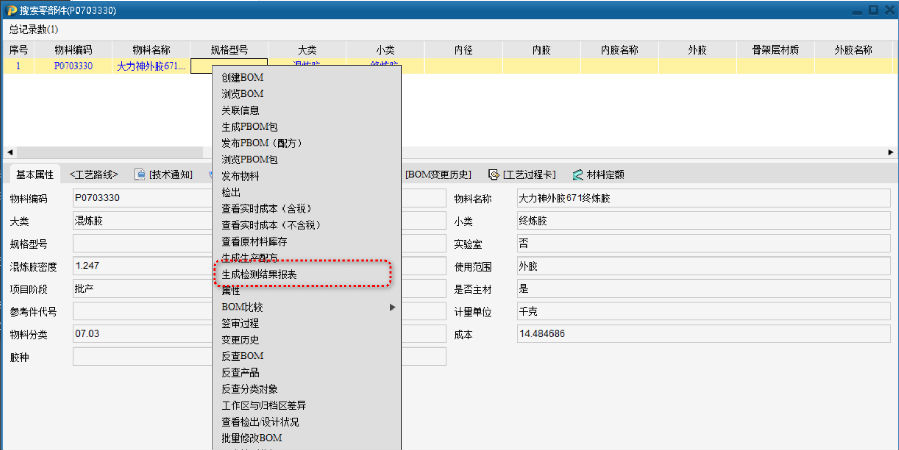Click the empty 规格型号 cell in row 1
The height and width of the screenshot is (450, 899).
[229, 66]
